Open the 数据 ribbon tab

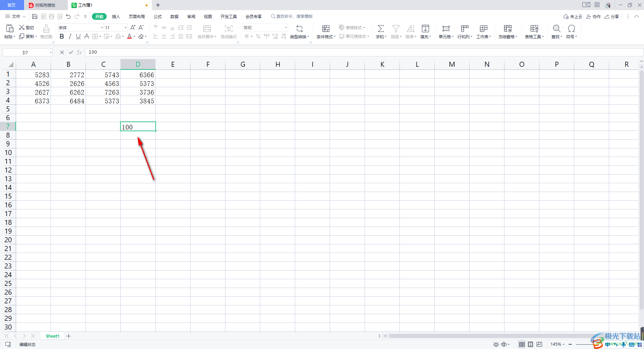click(174, 16)
